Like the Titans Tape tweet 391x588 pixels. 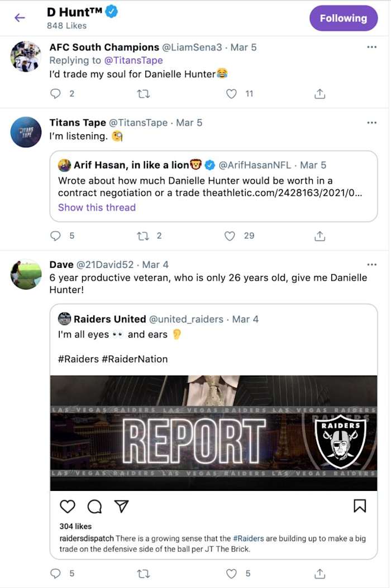230,236
